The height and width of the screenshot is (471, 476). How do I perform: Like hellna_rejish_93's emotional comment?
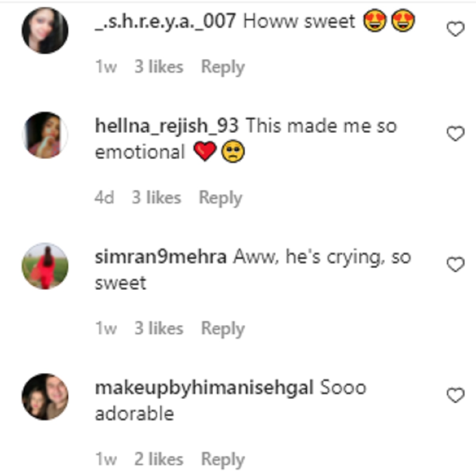(455, 134)
